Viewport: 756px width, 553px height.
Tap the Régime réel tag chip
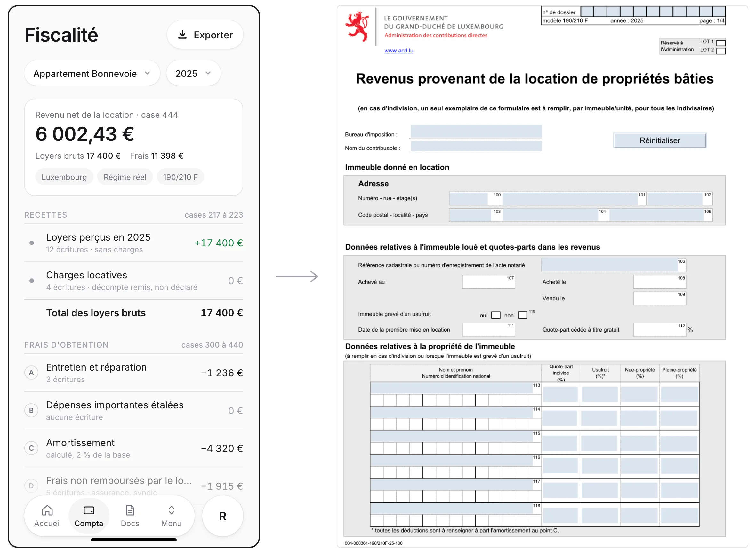click(x=125, y=177)
